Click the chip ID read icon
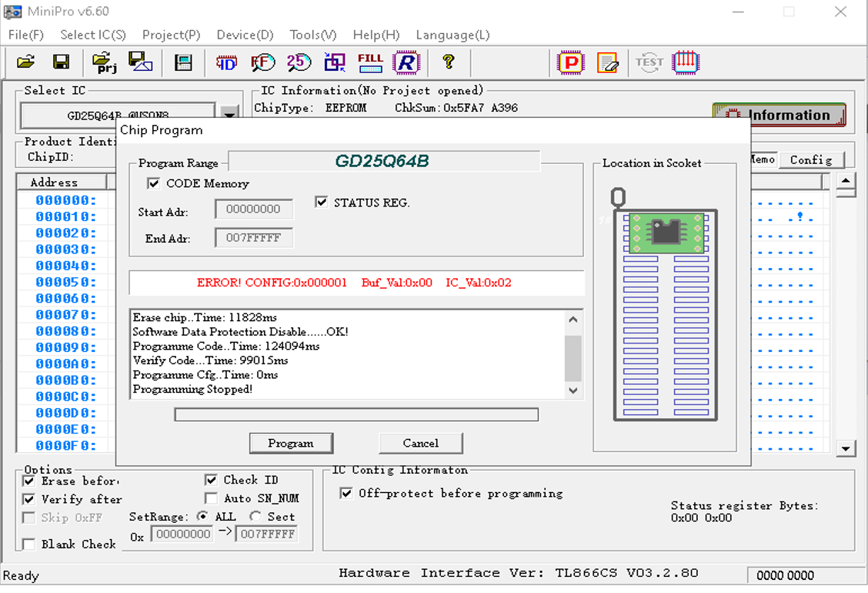Screen dimensions: 868x593 point(226,62)
